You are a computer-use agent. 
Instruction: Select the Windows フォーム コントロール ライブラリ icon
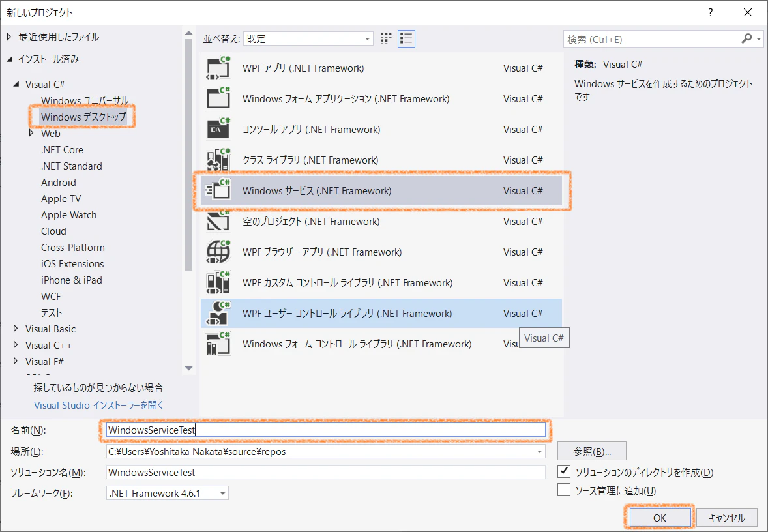click(x=218, y=344)
